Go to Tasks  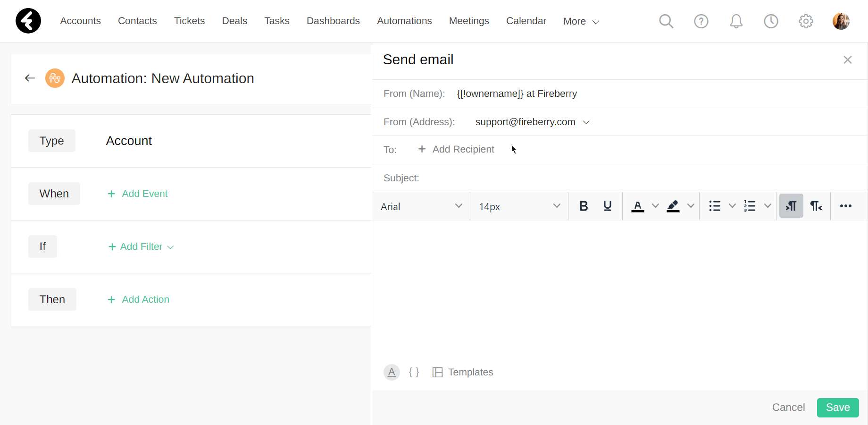[x=277, y=21]
